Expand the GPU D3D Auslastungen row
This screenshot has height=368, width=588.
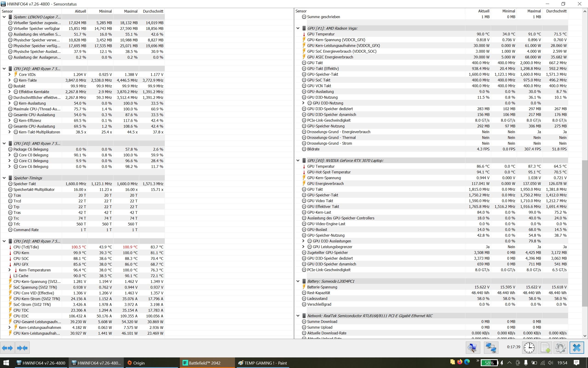click(303, 241)
